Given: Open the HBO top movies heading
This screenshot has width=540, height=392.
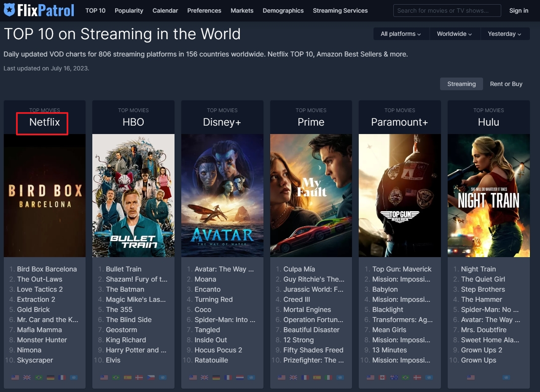Looking at the screenshot, I should click(133, 122).
